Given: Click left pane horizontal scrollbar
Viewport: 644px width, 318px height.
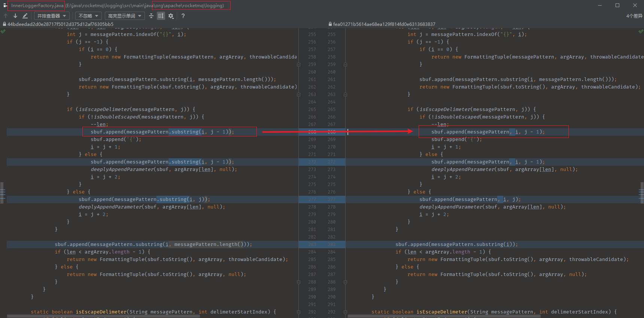Looking at the screenshot, I should pyautogui.click(x=103, y=316).
